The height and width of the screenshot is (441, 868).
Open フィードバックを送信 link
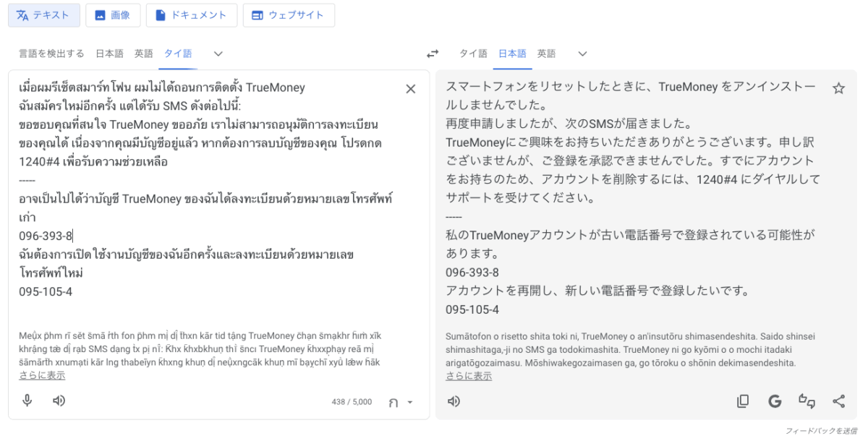[822, 431]
